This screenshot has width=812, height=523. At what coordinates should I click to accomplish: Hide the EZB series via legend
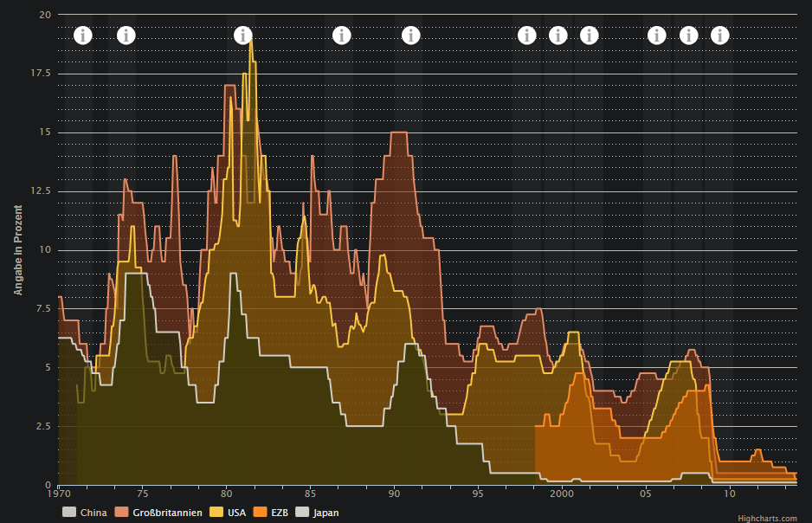[271, 512]
